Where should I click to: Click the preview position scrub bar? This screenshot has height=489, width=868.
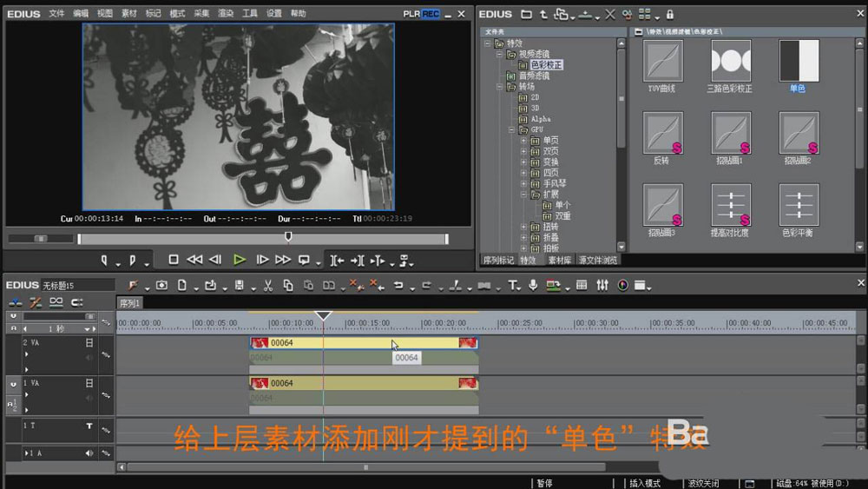pyautogui.click(x=263, y=239)
